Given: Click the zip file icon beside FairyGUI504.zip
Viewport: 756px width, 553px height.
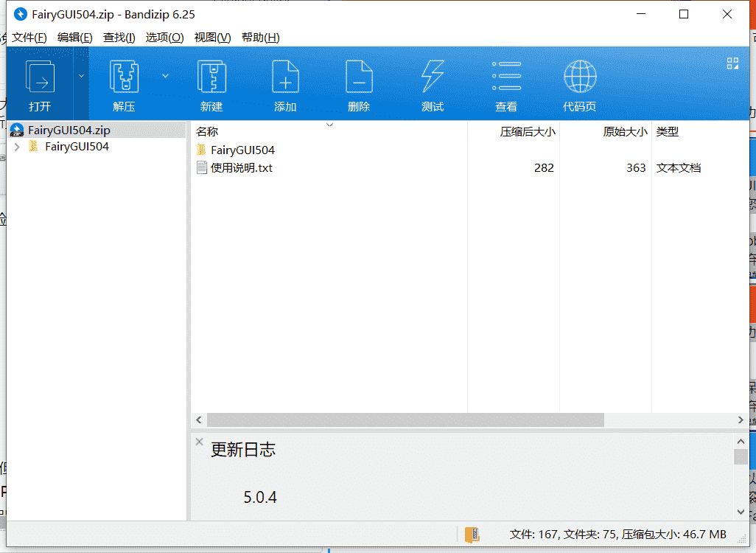Looking at the screenshot, I should (17, 130).
